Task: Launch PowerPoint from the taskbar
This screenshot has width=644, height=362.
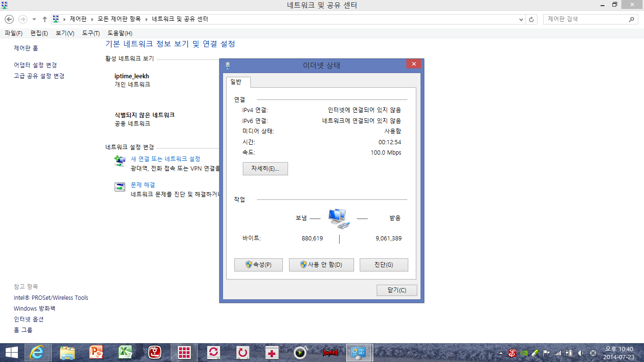Action: [96, 352]
